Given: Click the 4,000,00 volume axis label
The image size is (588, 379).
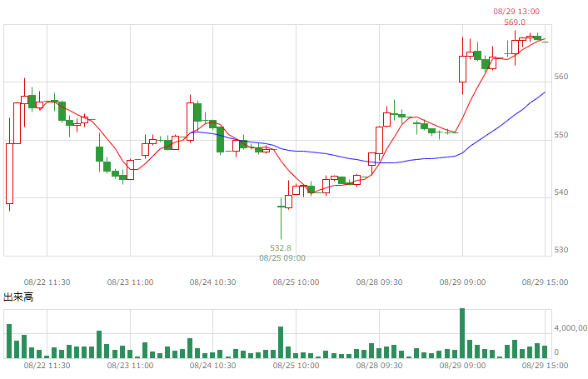Looking at the screenshot, I should pyautogui.click(x=571, y=328).
